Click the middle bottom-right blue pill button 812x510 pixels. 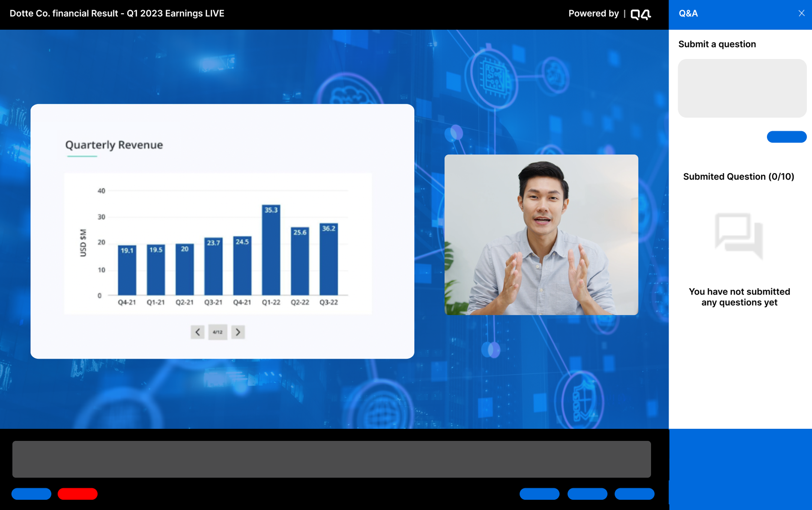(587, 493)
